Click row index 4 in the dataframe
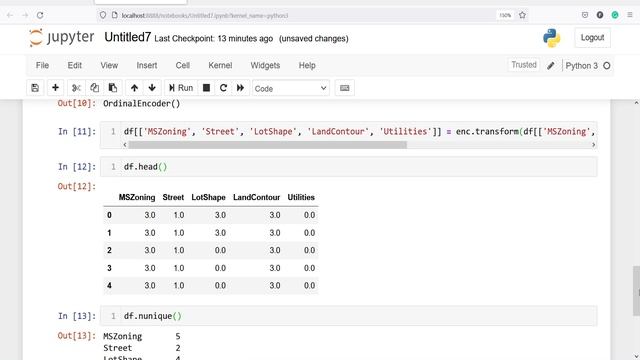The image size is (640, 360). (109, 286)
